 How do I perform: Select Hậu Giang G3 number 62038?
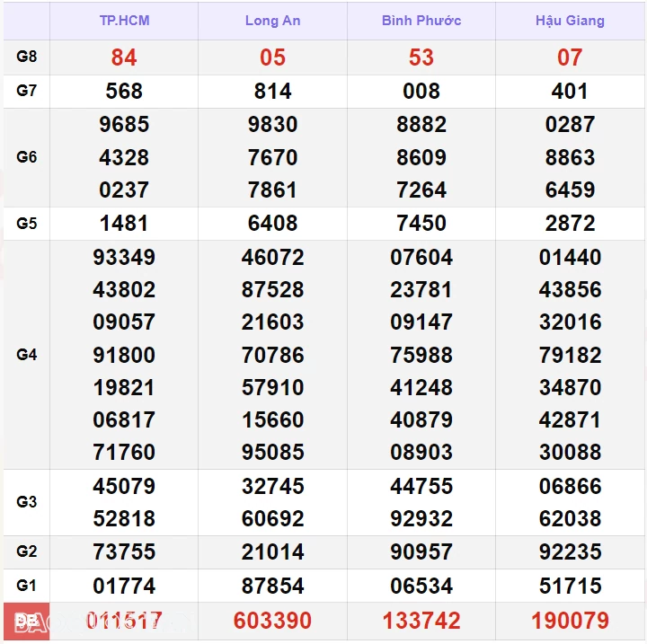(x=570, y=519)
